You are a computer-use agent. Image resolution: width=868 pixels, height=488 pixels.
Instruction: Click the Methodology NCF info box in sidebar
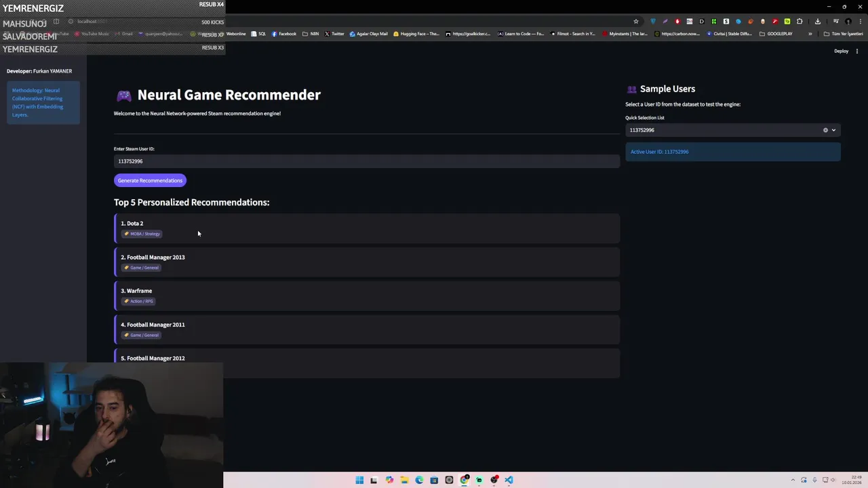coord(43,102)
